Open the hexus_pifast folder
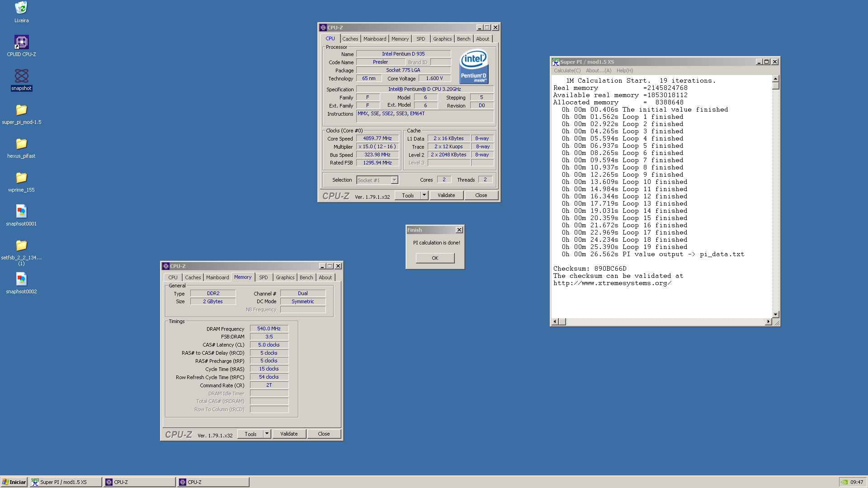868x488 pixels. [21, 144]
